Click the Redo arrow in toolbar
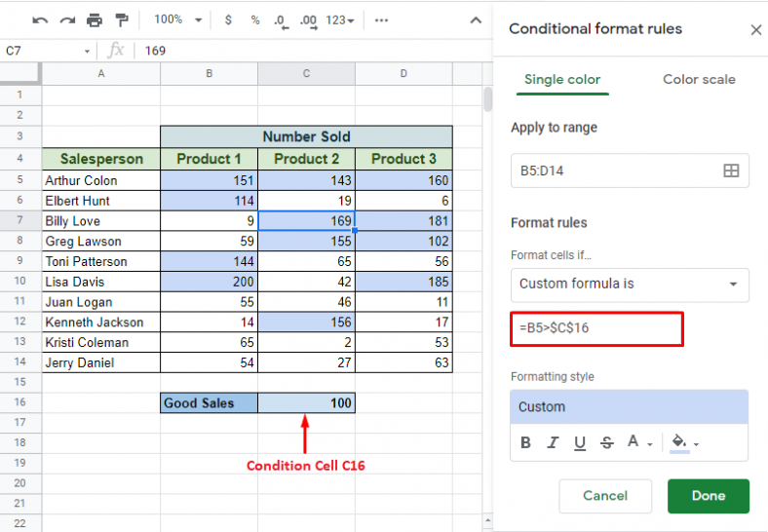Screen dimensions: 768x532 67,19
